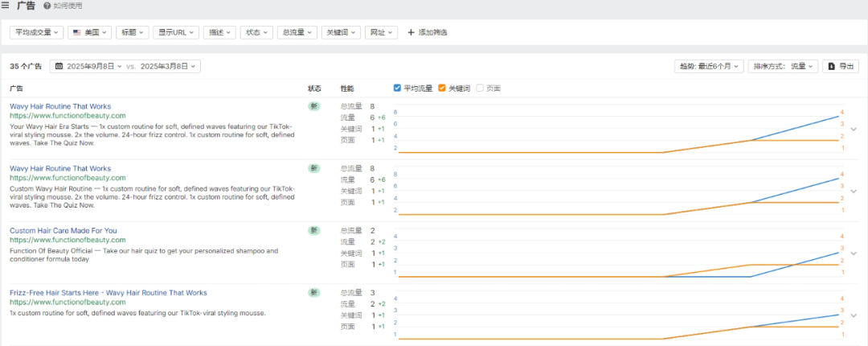Click the US flag in country filter
The width and height of the screenshot is (868, 346).
click(x=76, y=32)
